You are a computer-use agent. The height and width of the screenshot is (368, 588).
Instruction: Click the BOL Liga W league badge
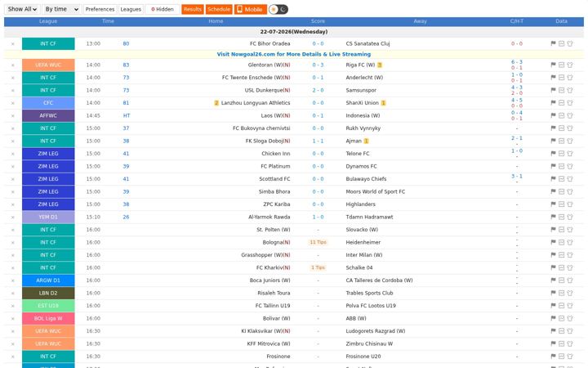tap(48, 318)
